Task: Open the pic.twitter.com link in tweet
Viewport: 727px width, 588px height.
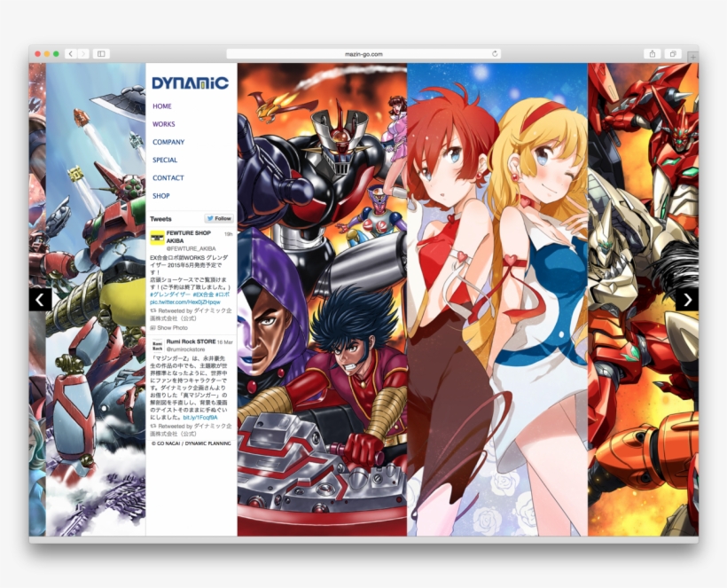Action: 184,302
